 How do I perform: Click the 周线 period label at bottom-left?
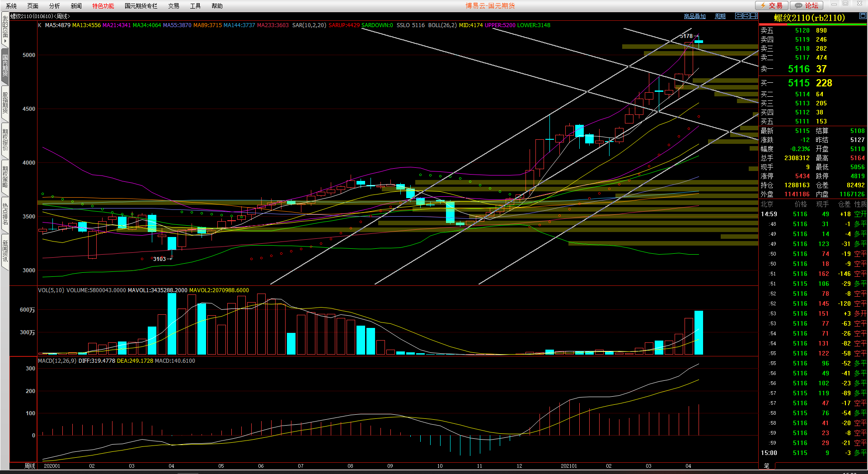[x=29, y=466]
